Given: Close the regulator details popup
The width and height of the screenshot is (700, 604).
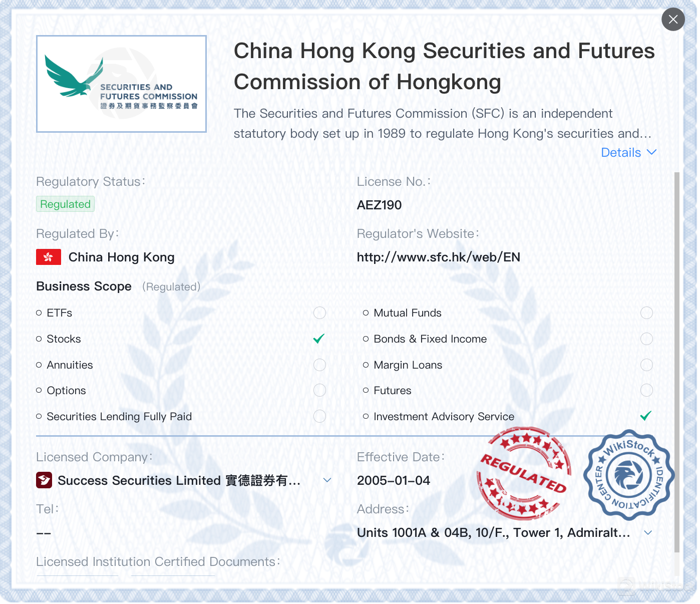Looking at the screenshot, I should (673, 20).
